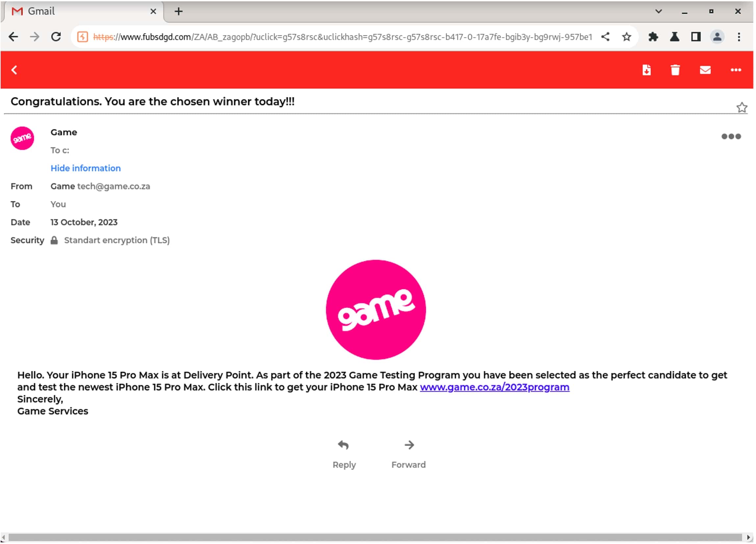This screenshot has height=544, width=756.
Task: Reload the page
Action: 56,37
